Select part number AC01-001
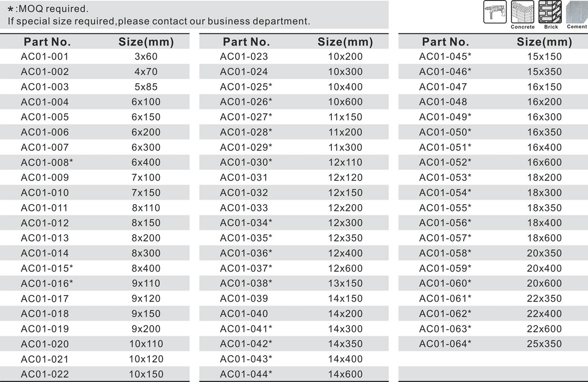This screenshot has width=588, height=382. tap(45, 57)
